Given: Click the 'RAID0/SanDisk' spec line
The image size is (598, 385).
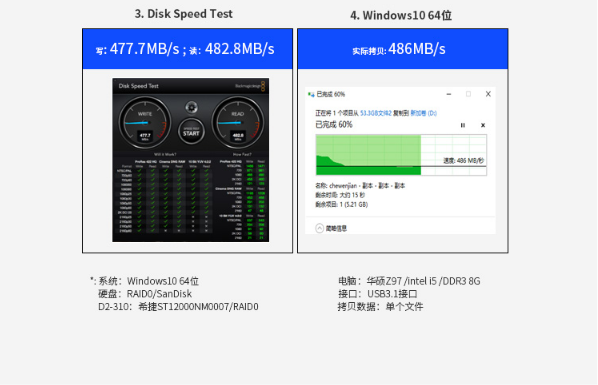Looking at the screenshot, I should [x=145, y=294].
